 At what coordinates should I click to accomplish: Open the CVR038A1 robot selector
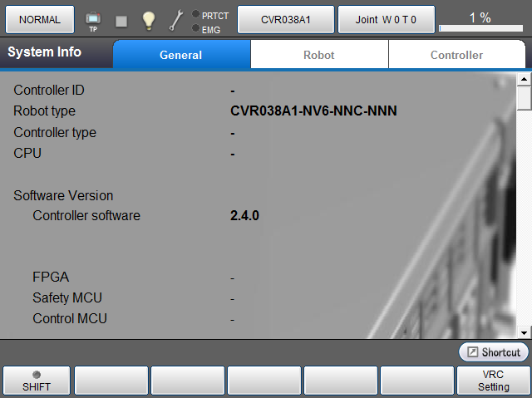pos(285,19)
